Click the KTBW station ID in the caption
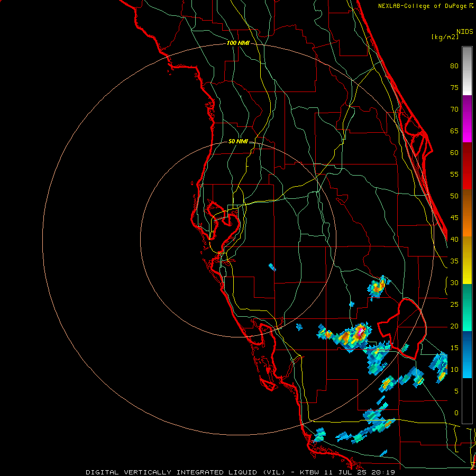 (x=311, y=472)
